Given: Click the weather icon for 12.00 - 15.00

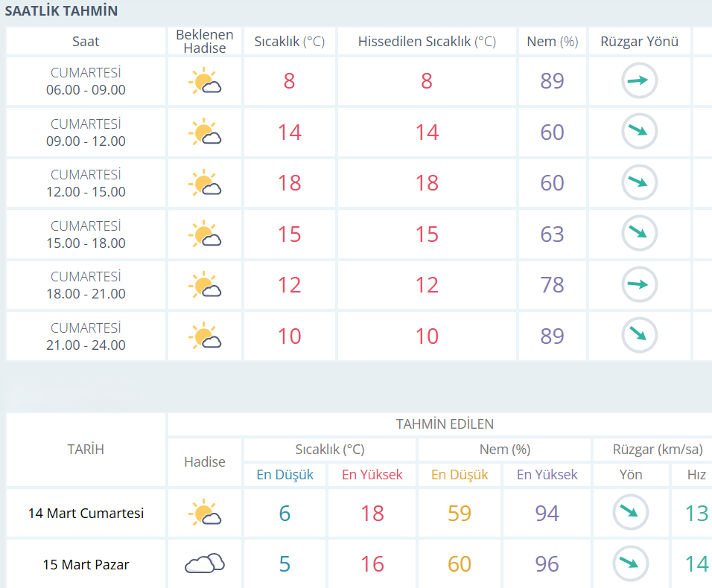Looking at the screenshot, I should [x=204, y=183].
